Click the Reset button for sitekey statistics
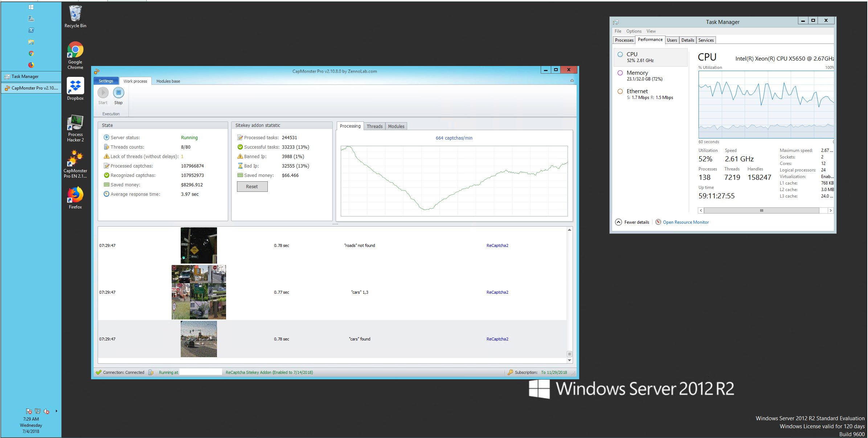Screen dimensions: 868x438 [252, 186]
